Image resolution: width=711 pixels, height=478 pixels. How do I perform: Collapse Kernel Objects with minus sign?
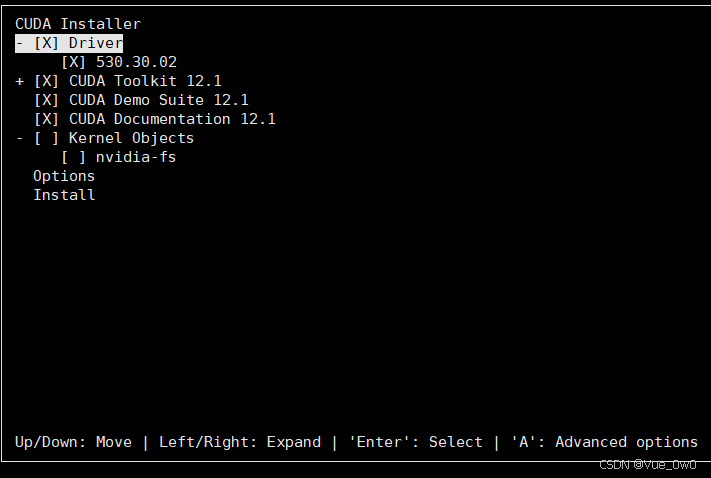pos(20,138)
